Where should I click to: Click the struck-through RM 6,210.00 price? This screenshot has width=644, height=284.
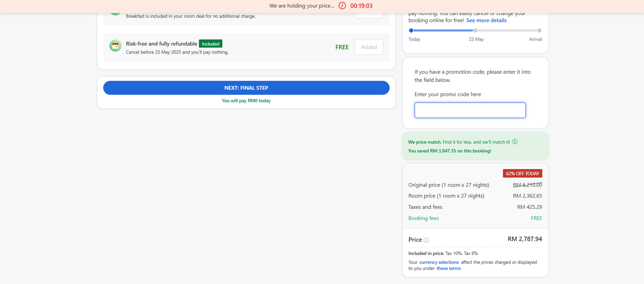(527, 185)
